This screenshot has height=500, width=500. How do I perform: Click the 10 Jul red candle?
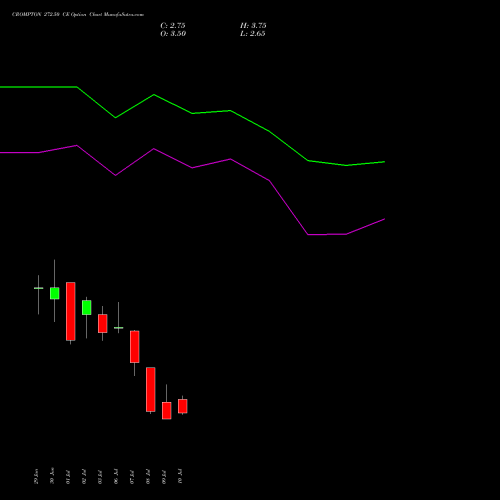[x=183, y=406]
